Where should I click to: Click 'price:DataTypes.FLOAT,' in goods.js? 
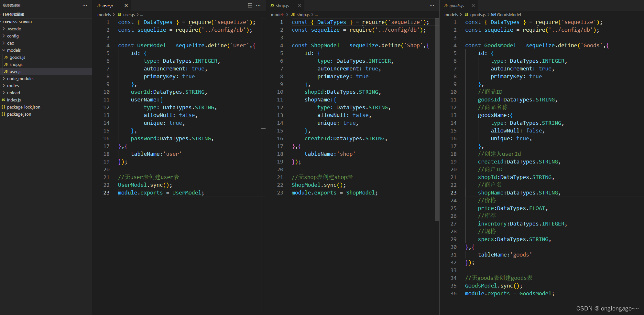tap(513, 208)
